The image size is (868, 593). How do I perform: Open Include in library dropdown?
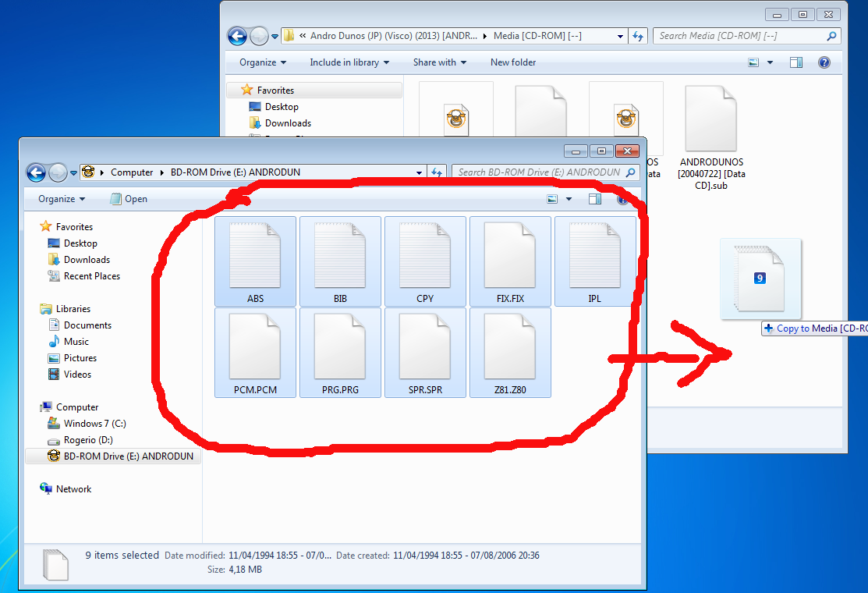tap(349, 62)
